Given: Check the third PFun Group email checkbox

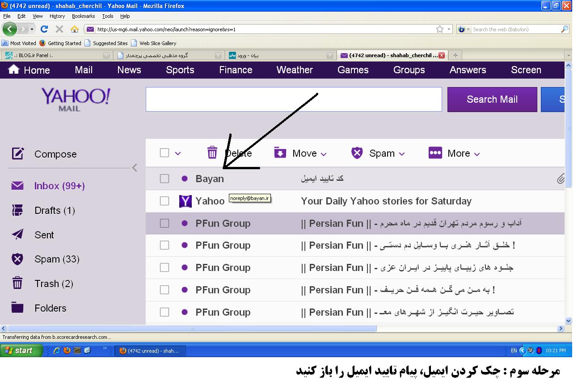Looking at the screenshot, I should pos(164,267).
